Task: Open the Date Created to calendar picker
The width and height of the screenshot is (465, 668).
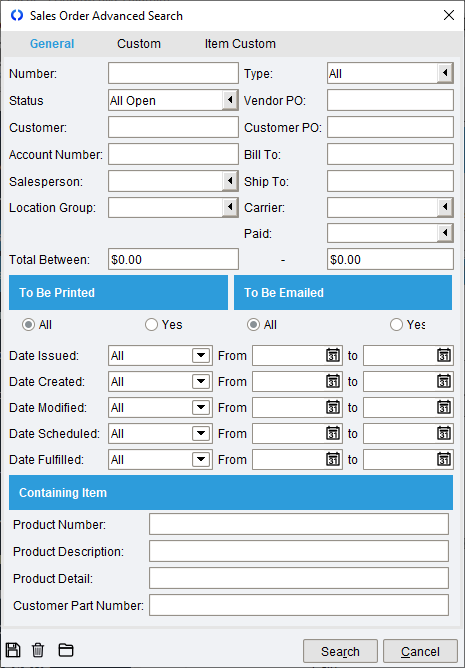Action: 444,381
